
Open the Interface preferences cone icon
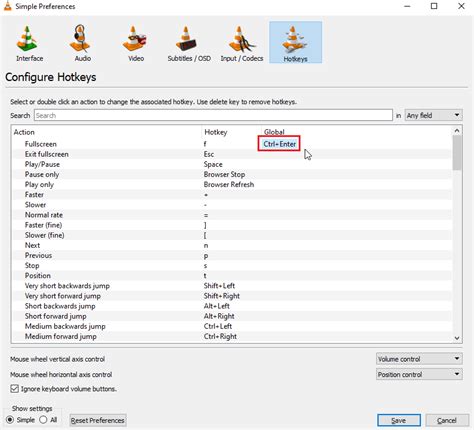[x=29, y=43]
